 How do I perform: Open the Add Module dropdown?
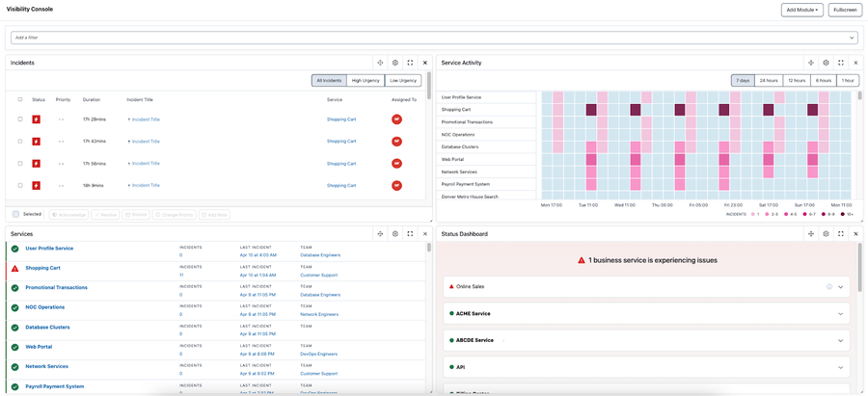click(x=802, y=10)
